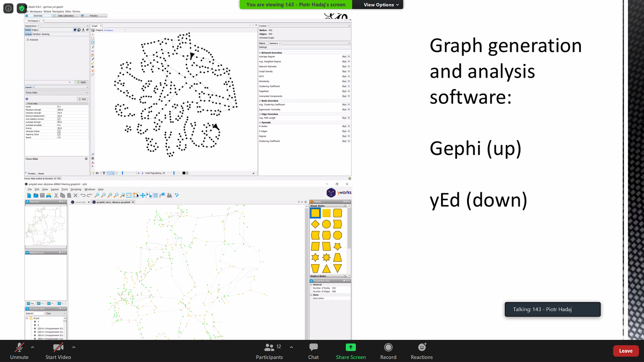Open the yEd Layout menu
Screen dimensions: 644x362
click(x=54, y=189)
